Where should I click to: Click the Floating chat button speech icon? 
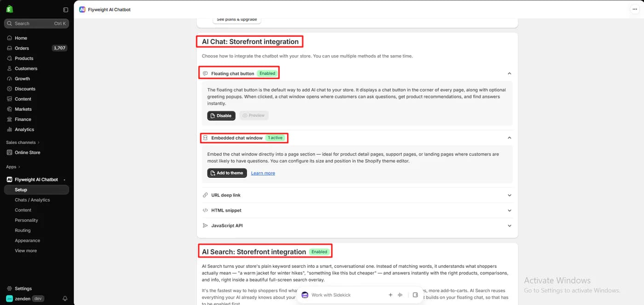(x=205, y=73)
